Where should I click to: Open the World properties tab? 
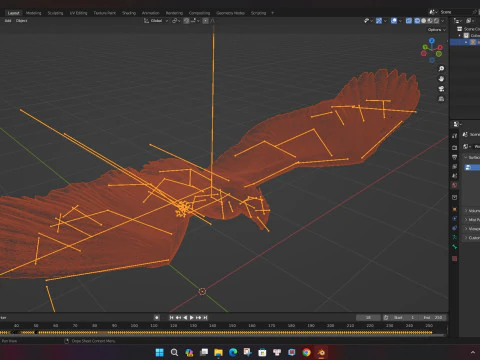pos(454,185)
